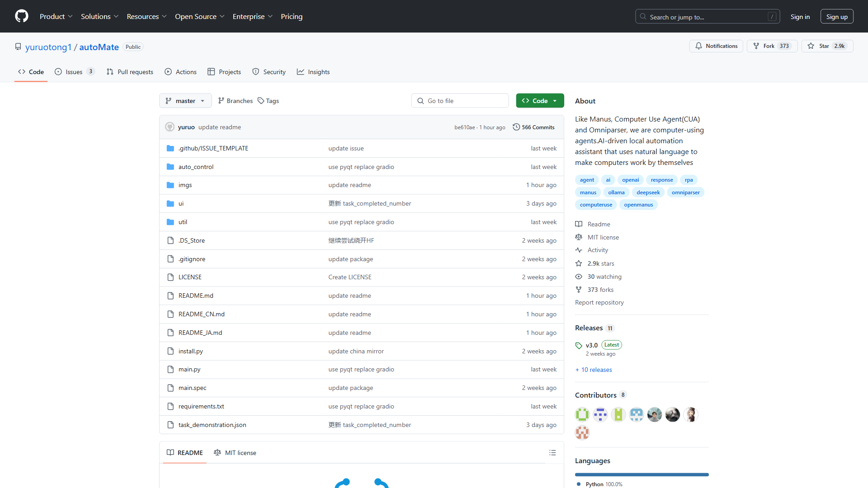868x488 pixels.
Task: Open README_CN.md file
Action: 201,314
